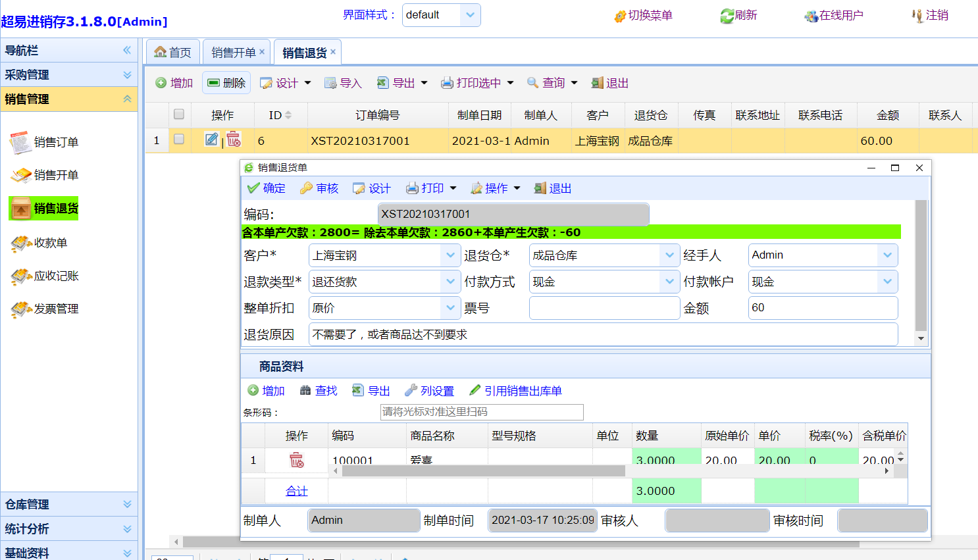Check the checkbox for order row 1
Viewport: 978px width, 560px height.
point(179,140)
